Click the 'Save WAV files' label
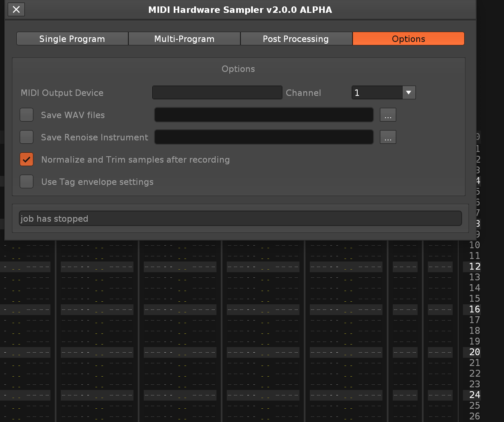 pyautogui.click(x=73, y=115)
